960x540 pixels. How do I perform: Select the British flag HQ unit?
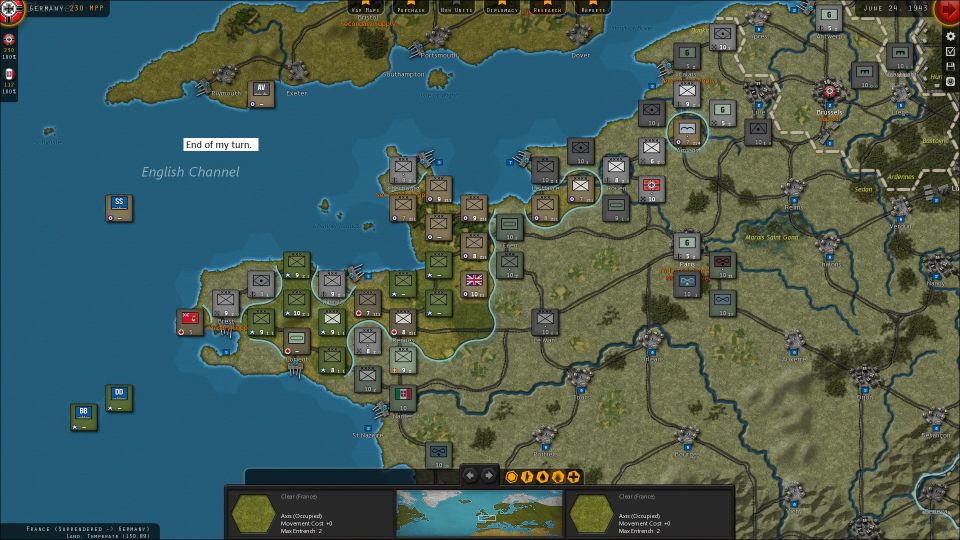click(x=474, y=285)
